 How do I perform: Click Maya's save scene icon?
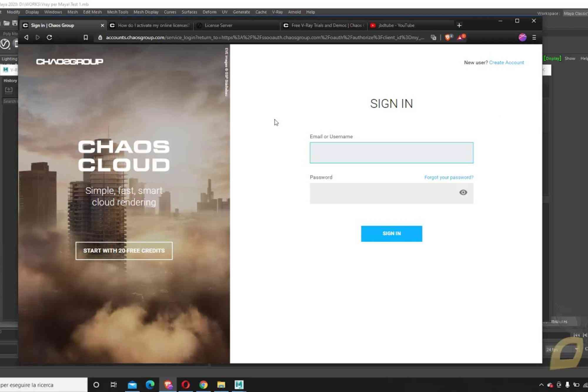pos(15,23)
